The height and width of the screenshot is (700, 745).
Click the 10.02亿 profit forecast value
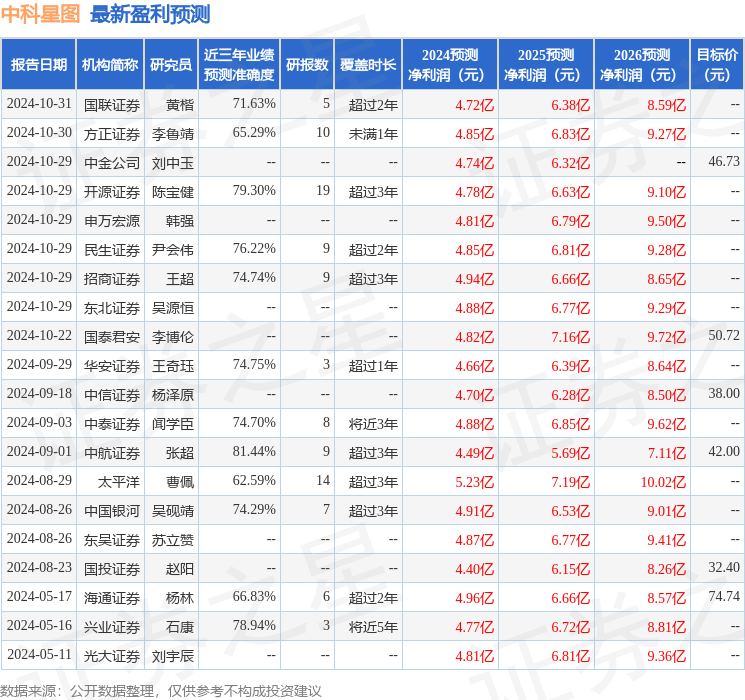pos(663,481)
